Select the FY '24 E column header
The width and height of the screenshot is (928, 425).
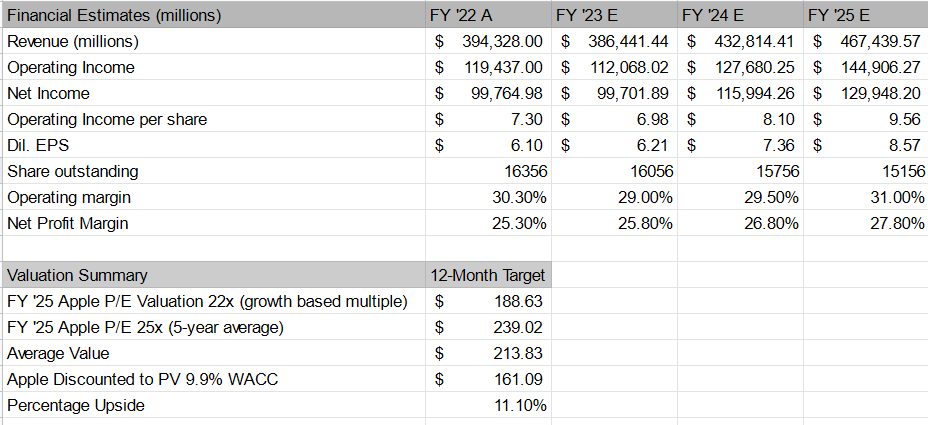[740, 15]
